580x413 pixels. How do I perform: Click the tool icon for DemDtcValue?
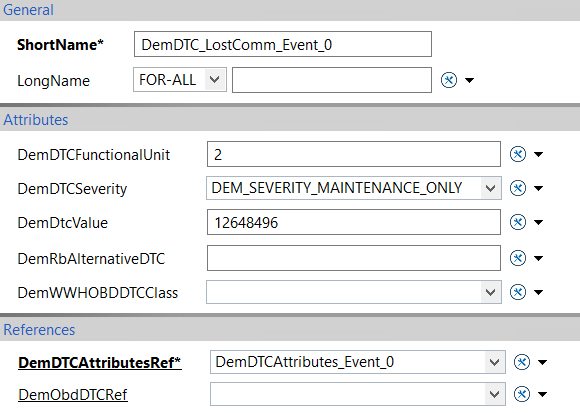pos(517,222)
